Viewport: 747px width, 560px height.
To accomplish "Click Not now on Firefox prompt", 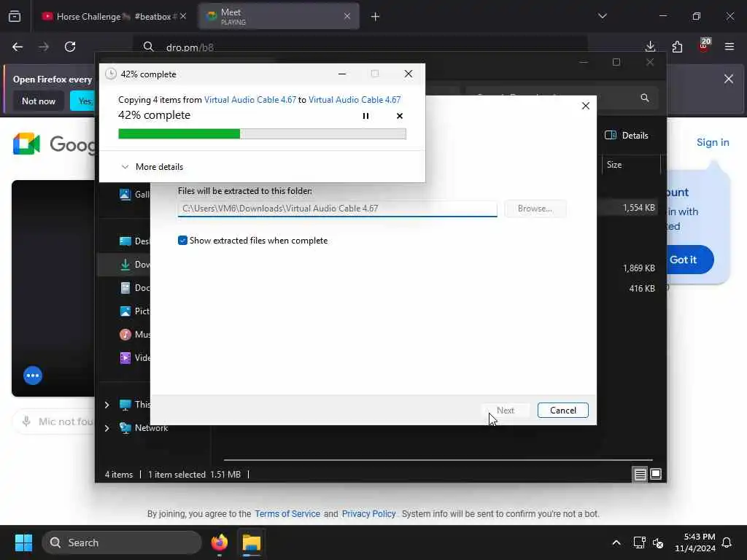I will click(x=39, y=101).
